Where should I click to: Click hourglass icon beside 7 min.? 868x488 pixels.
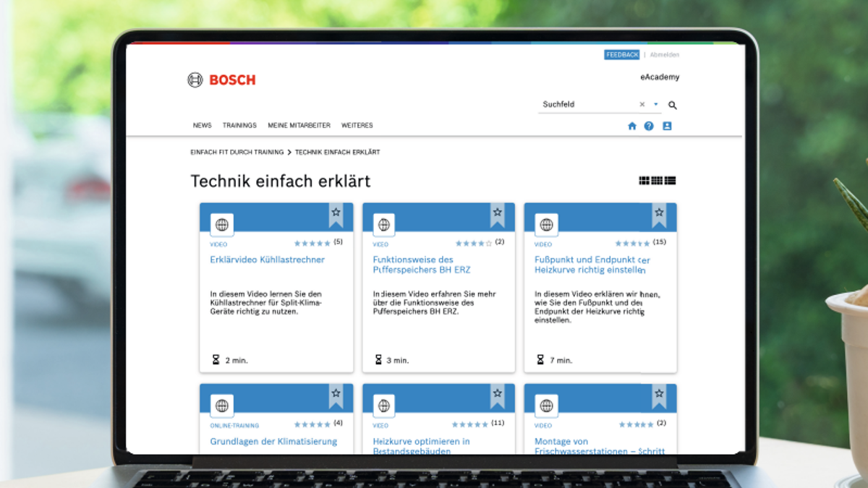pos(540,360)
